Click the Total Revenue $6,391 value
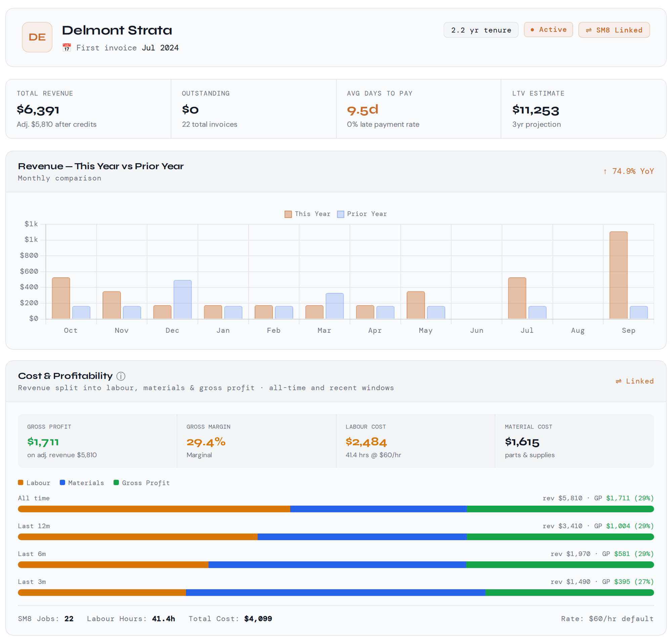Screen dimensions: 672x641 tap(38, 110)
